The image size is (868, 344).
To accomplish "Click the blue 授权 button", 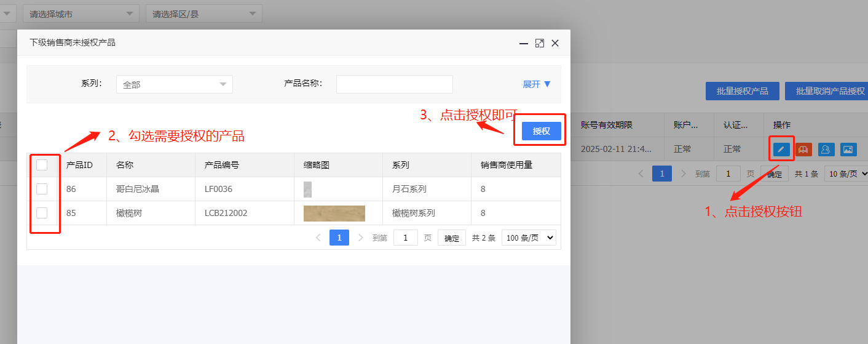I will click(541, 131).
